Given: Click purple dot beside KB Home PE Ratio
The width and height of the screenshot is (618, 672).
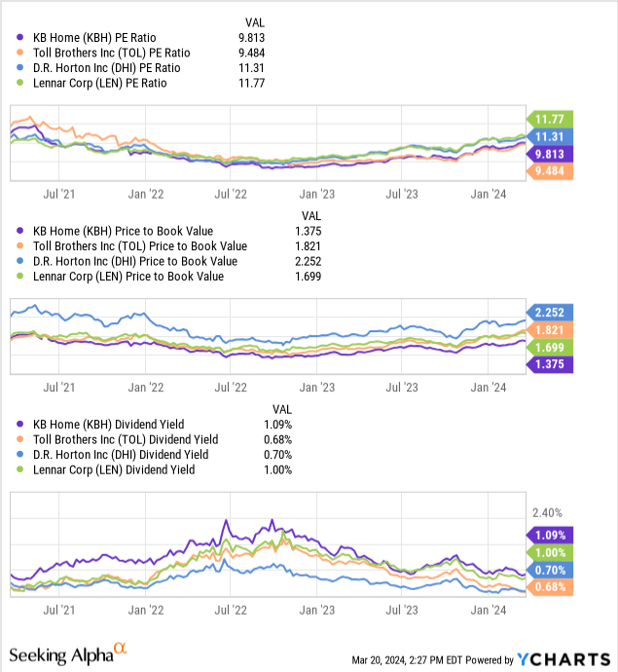Looking at the screenshot, I should tap(19, 37).
